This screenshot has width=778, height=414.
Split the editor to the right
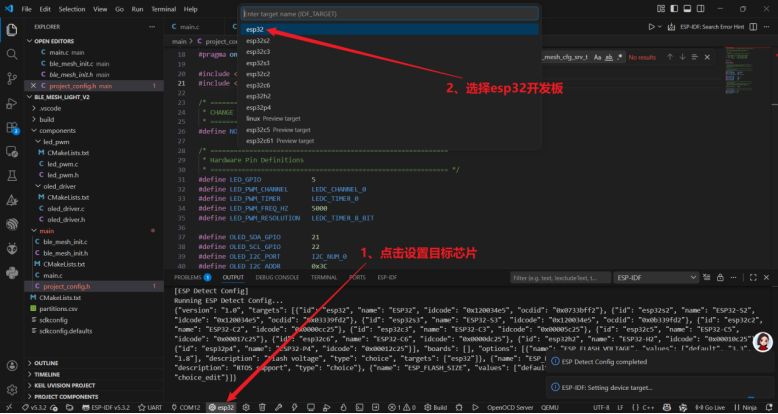tap(753, 27)
